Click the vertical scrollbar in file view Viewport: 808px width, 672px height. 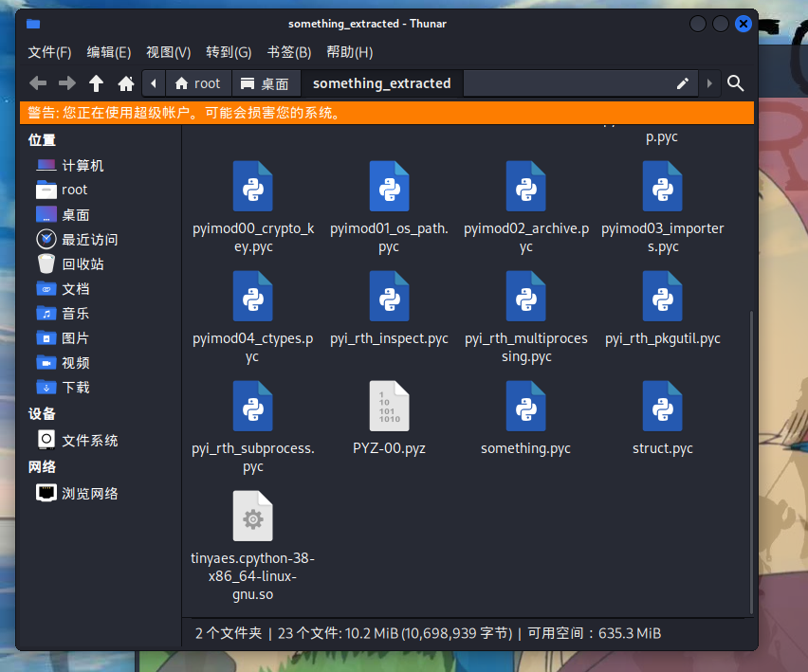click(x=751, y=455)
